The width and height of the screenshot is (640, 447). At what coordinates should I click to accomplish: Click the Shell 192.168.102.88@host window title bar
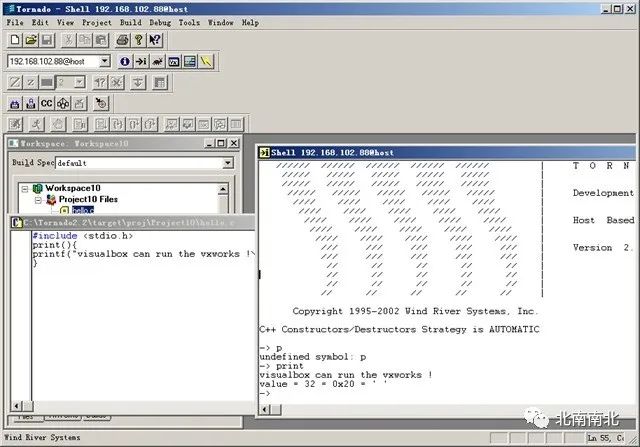447,152
